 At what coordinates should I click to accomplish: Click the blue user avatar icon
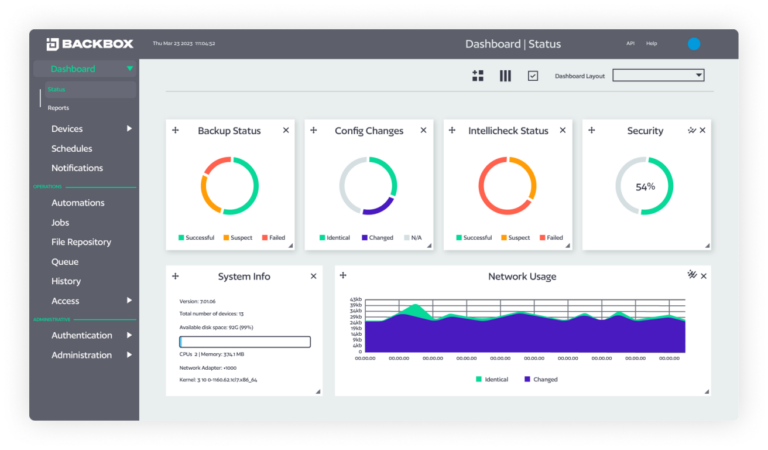click(x=694, y=44)
